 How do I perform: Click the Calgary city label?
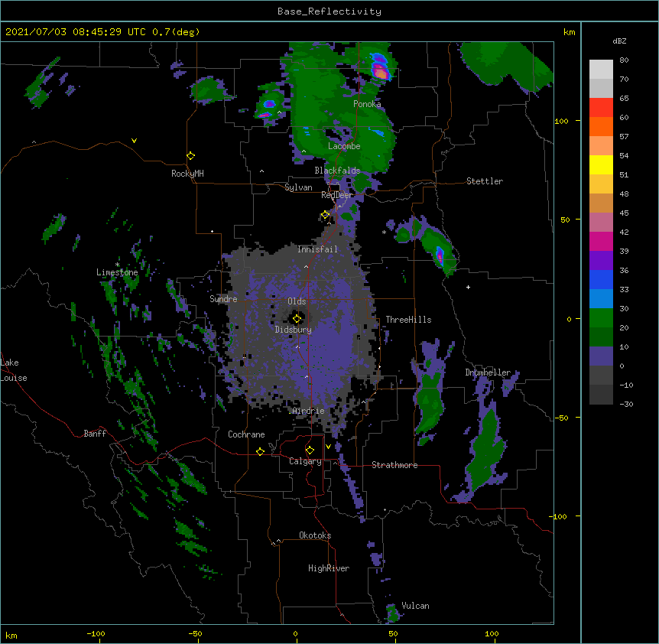tap(305, 461)
